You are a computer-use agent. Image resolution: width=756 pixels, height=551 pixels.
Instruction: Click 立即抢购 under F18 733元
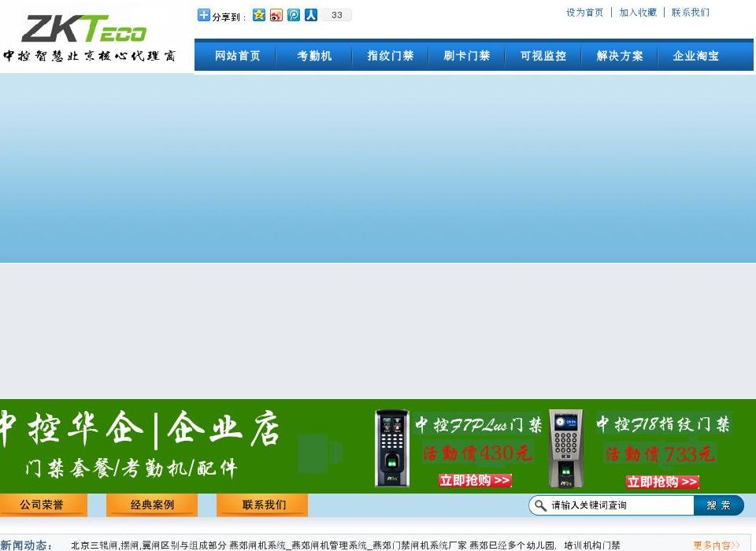pos(662,482)
